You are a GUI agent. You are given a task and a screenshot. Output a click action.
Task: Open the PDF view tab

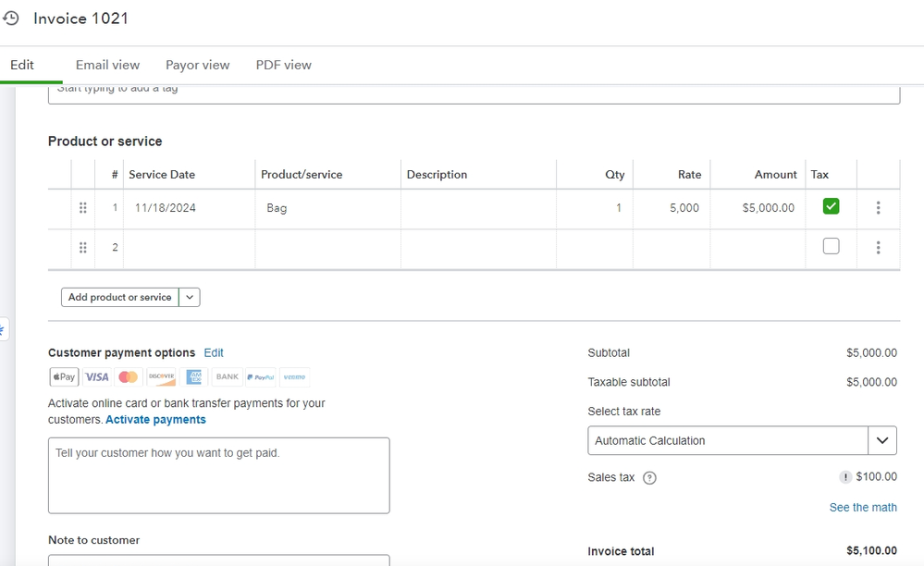click(283, 65)
